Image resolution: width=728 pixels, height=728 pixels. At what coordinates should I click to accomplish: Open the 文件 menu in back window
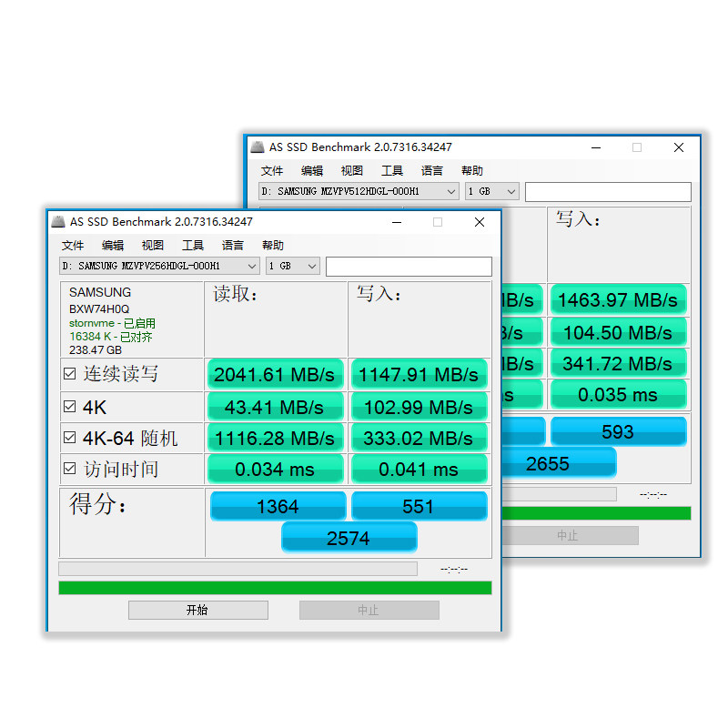click(x=271, y=170)
